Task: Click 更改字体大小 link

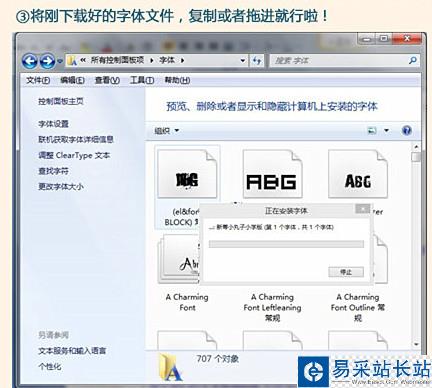Action: click(x=61, y=186)
